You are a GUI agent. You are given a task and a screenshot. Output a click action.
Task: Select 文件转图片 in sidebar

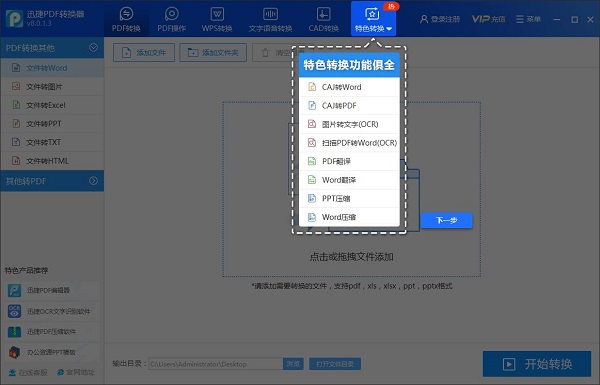tap(52, 86)
